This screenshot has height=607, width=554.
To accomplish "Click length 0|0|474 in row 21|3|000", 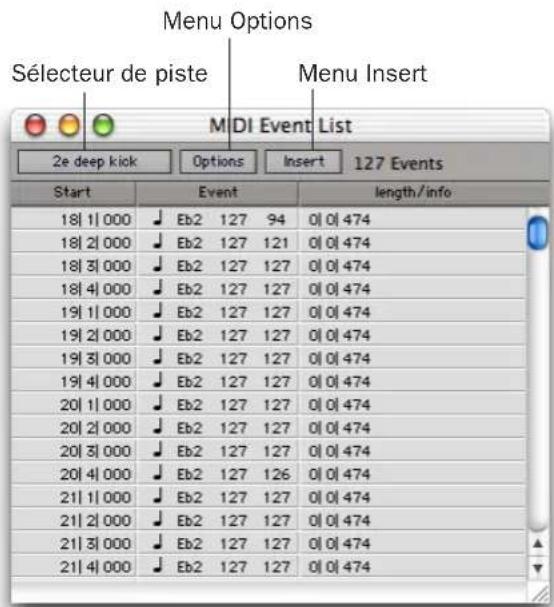I will [339, 544].
